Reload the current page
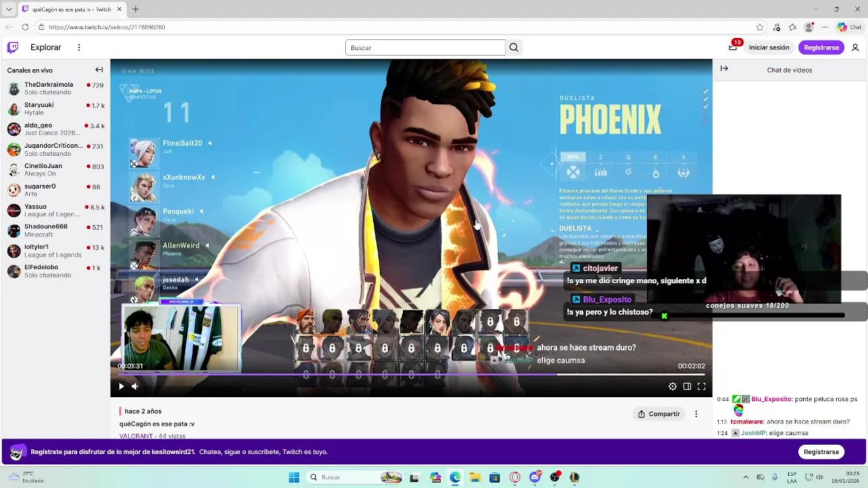 click(x=25, y=27)
